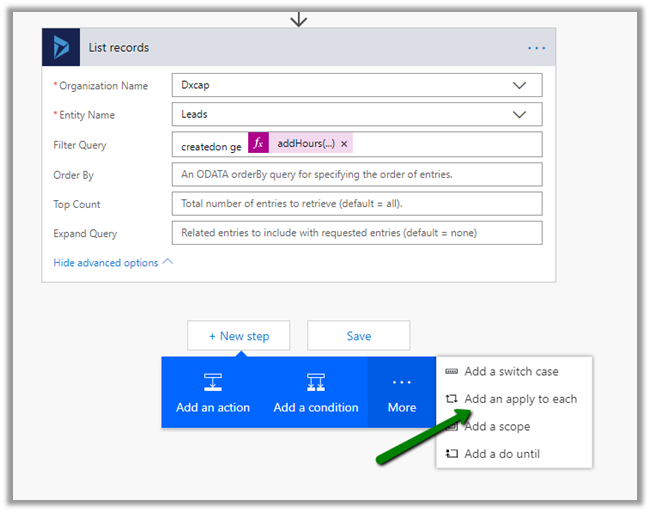Image resolution: width=650 pixels, height=512 pixels.
Task: Focus the Top Count text field
Action: coord(357,204)
